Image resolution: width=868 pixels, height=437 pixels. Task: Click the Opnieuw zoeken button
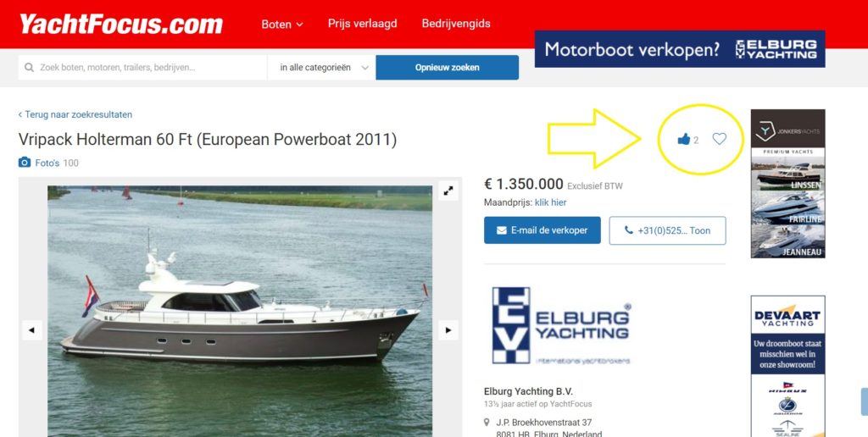tap(448, 68)
